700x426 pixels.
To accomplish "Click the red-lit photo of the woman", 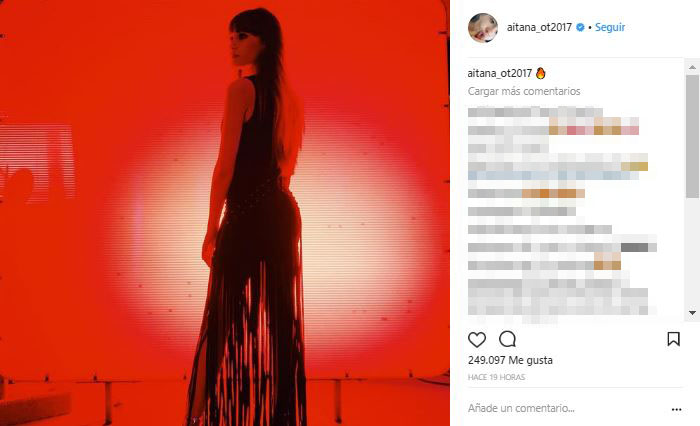I will coord(225,213).
